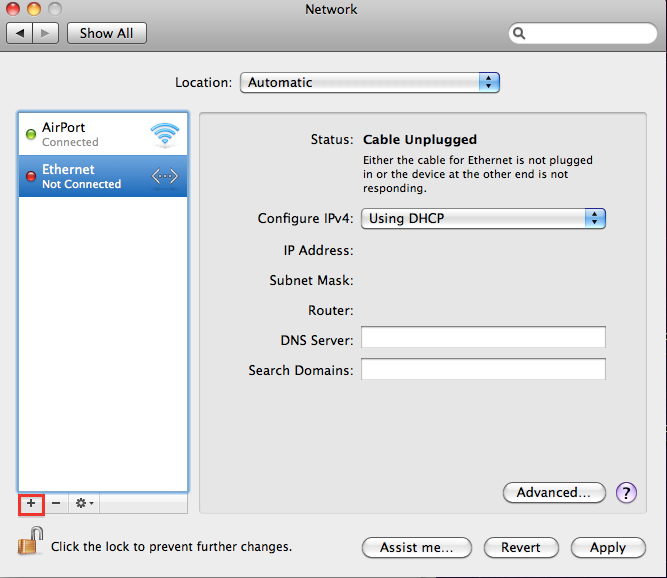Click the search magnifying glass icon

point(520,33)
